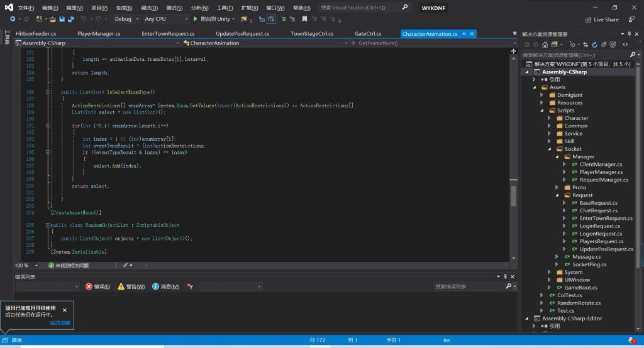Click the clear error filter funnel icon
The width and height of the screenshot is (644, 348).
coord(190,286)
